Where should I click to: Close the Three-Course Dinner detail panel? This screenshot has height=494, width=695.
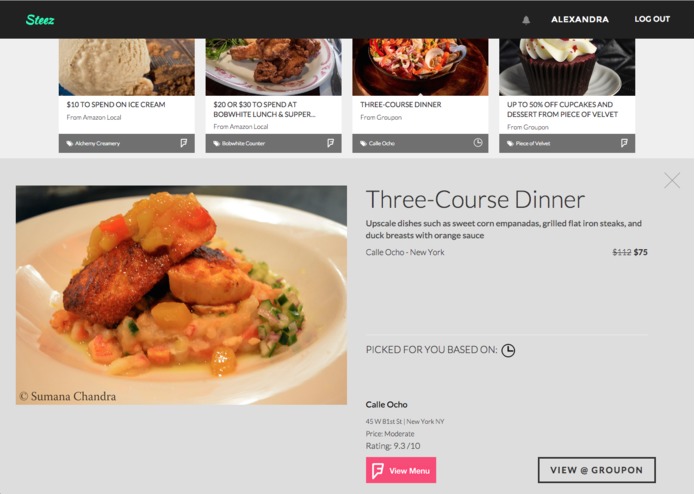pos(672,180)
